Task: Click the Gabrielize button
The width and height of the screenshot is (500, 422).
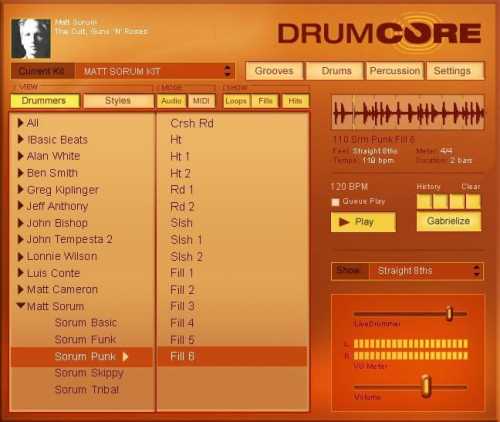Action: [449, 221]
